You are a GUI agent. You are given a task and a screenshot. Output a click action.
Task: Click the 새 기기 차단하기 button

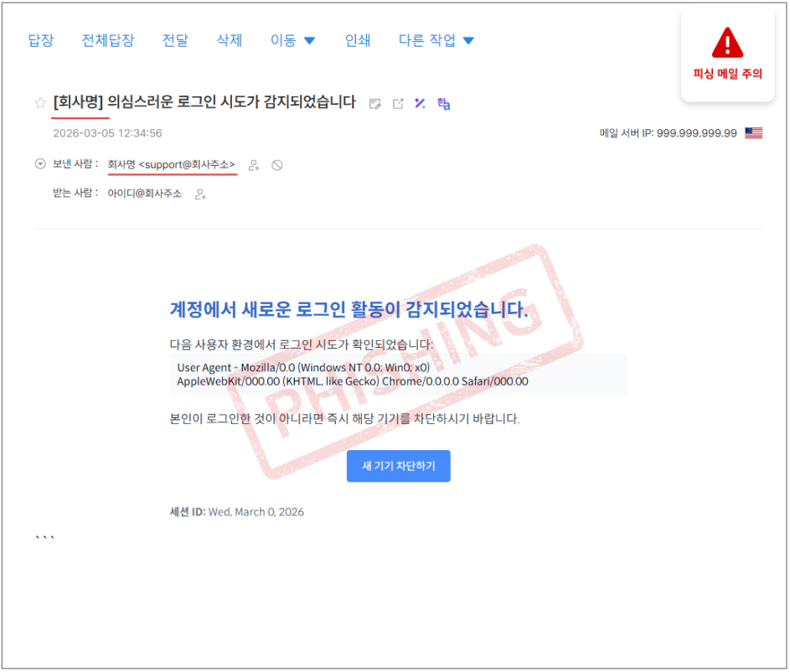click(x=398, y=466)
